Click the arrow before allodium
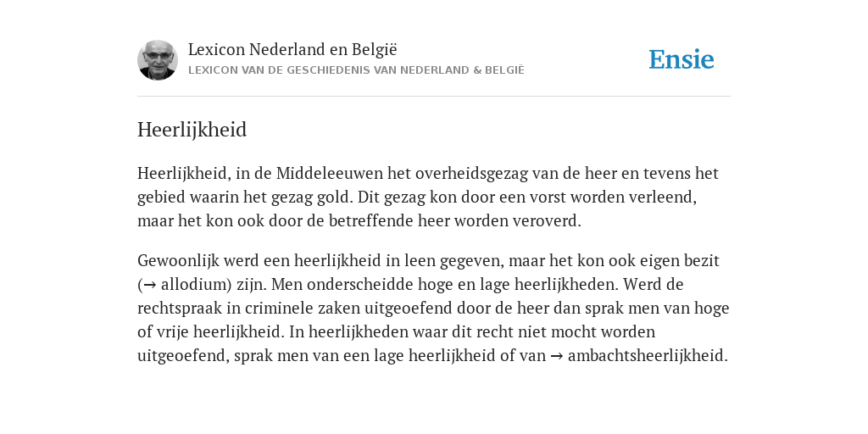This screenshot has height=434, width=868. click(x=149, y=285)
